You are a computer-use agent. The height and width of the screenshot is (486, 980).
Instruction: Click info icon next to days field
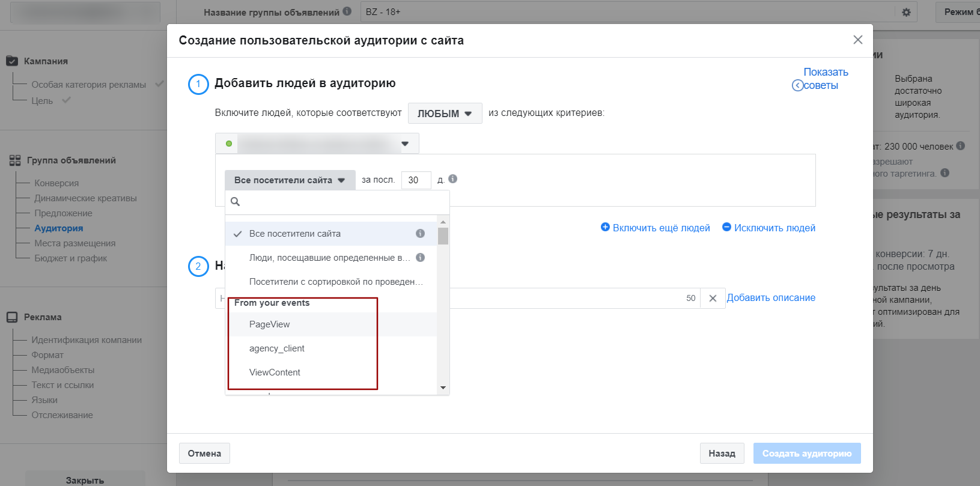click(453, 179)
